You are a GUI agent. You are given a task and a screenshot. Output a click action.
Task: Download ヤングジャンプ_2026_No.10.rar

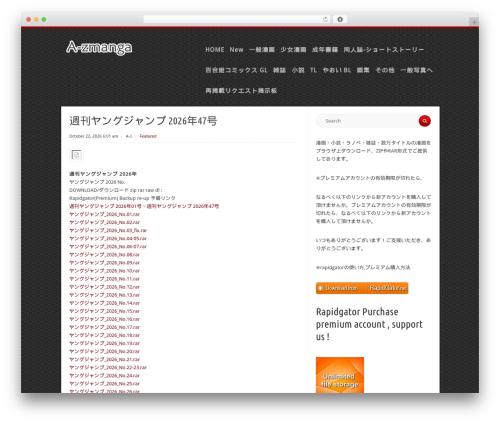104,271
